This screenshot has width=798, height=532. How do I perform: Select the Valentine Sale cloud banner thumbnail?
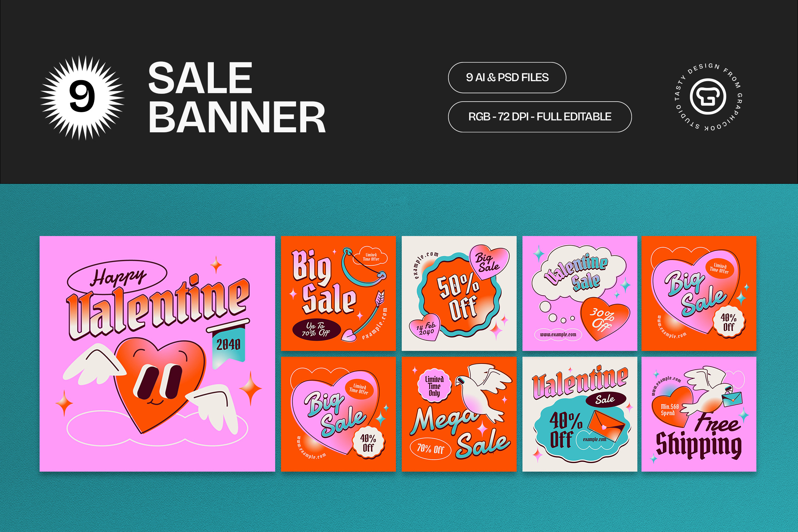[580, 293]
